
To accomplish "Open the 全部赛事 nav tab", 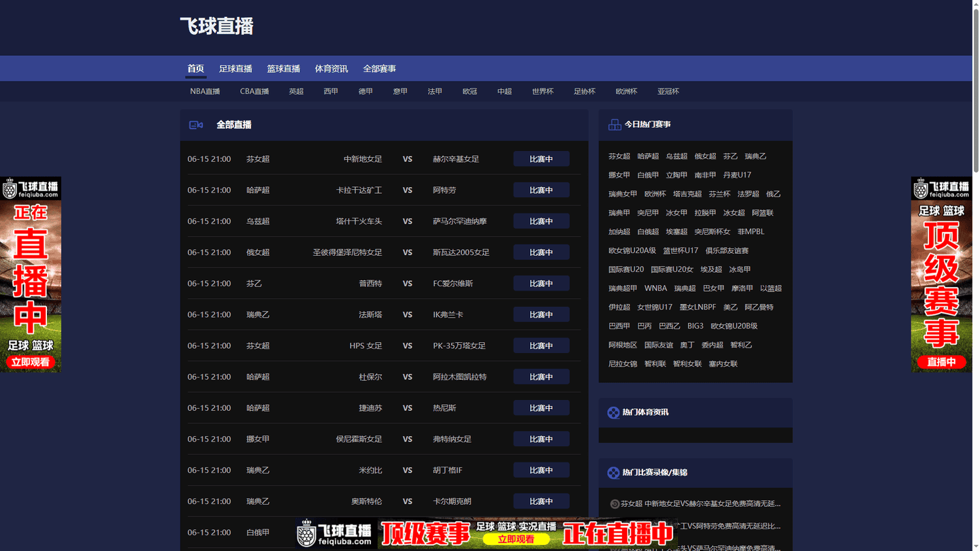I will (379, 69).
